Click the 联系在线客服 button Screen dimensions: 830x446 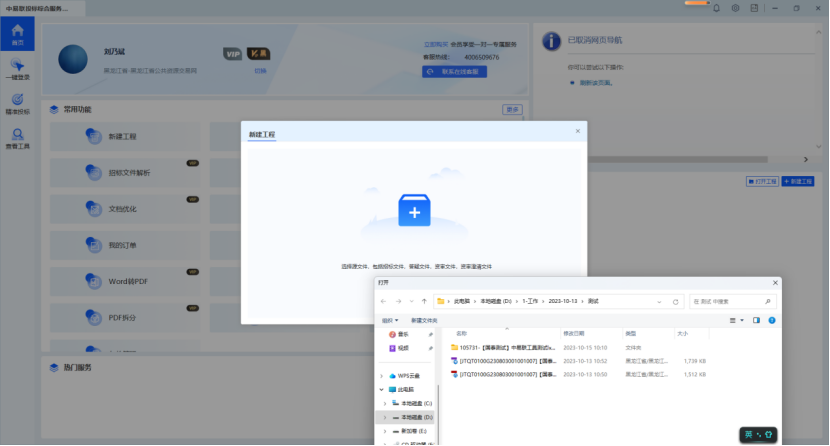pos(454,72)
